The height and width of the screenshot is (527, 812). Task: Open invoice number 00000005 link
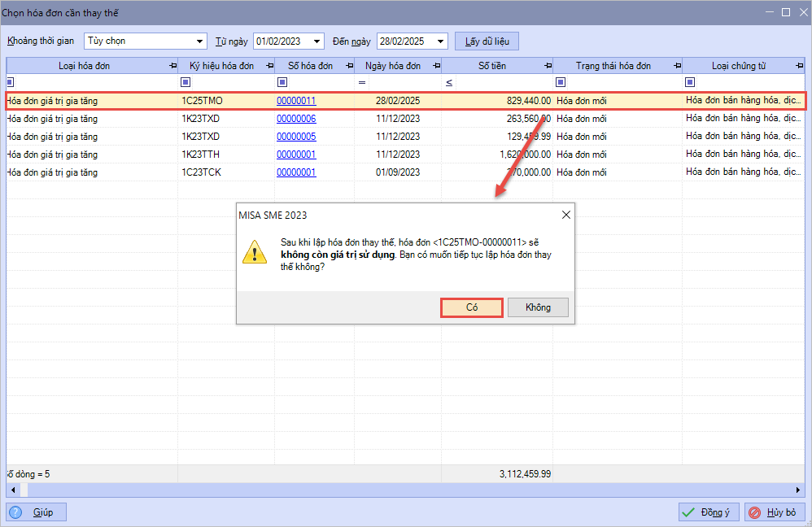[x=296, y=137]
